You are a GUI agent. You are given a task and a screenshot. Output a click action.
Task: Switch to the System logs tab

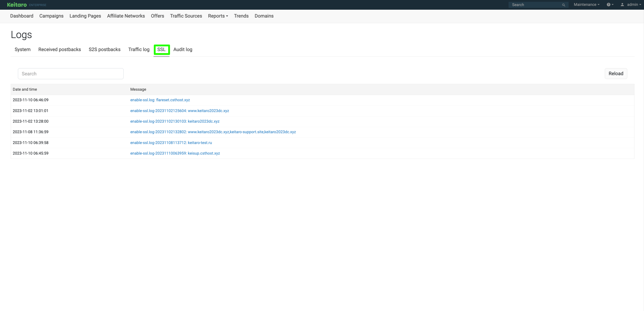pos(22,50)
